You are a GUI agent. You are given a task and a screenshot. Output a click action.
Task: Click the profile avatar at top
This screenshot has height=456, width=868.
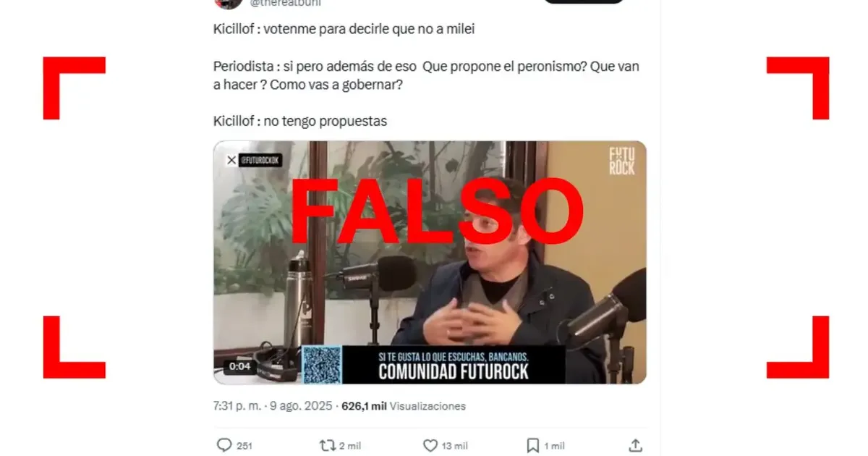(229, 4)
